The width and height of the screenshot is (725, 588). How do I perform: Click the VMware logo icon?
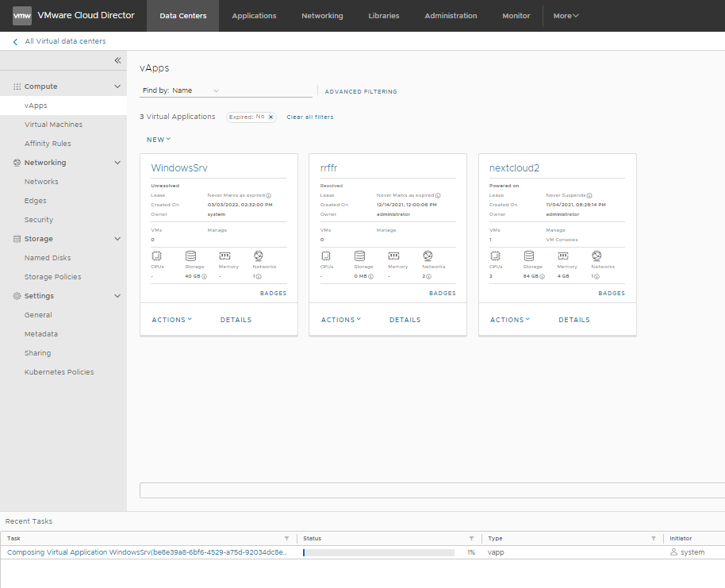point(22,16)
